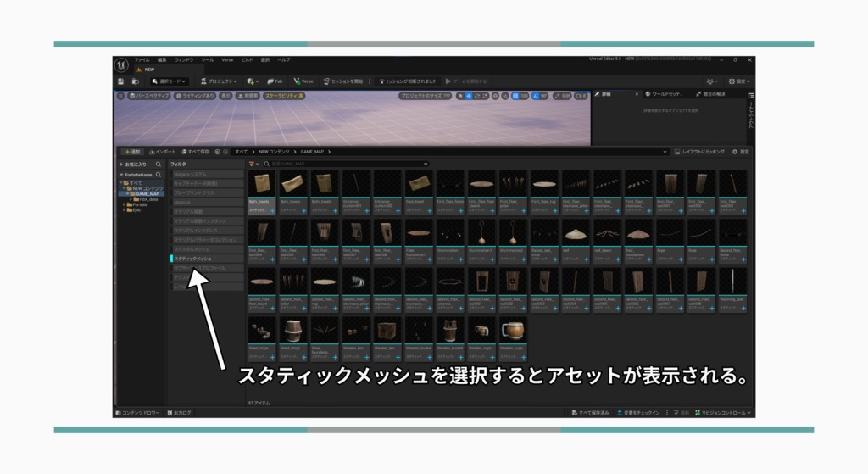Open the viewport hamburger options menu
This screenshot has width=868, height=474.
(x=120, y=96)
